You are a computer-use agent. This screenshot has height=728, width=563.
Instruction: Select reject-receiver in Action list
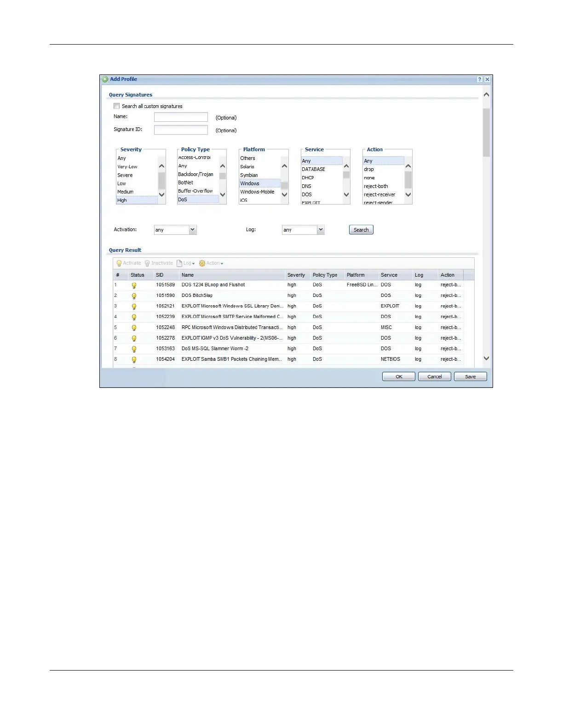(383, 194)
